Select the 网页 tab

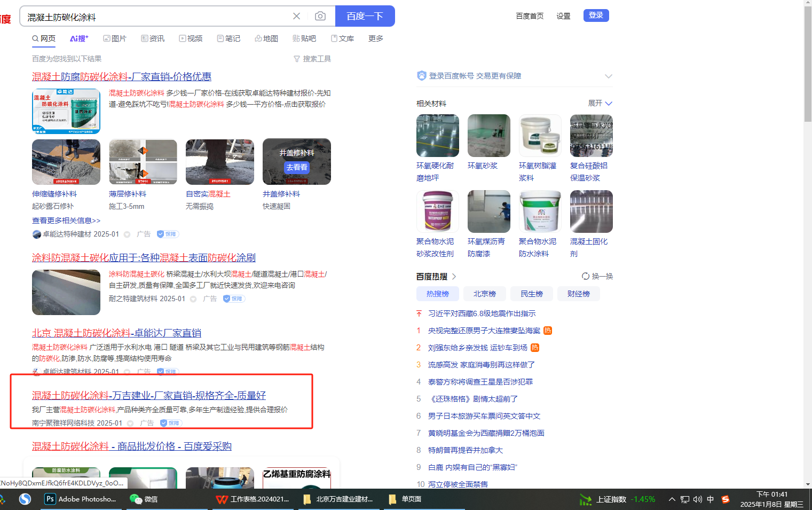point(44,38)
